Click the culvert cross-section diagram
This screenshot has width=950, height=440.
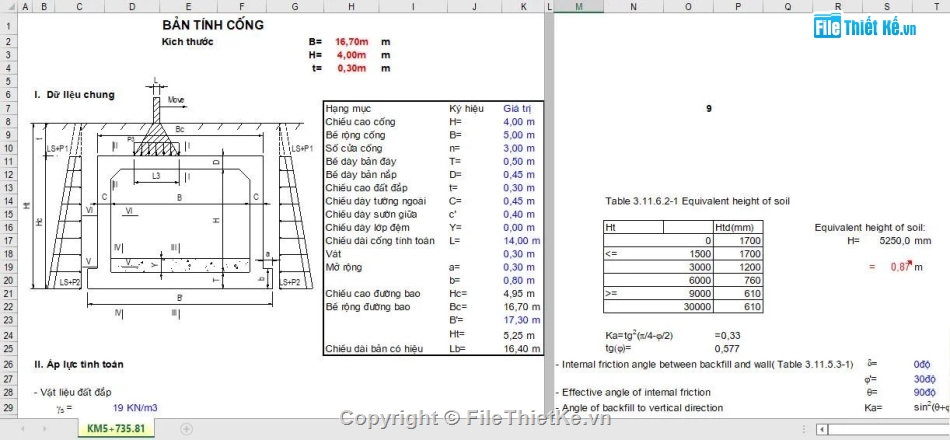point(170,200)
